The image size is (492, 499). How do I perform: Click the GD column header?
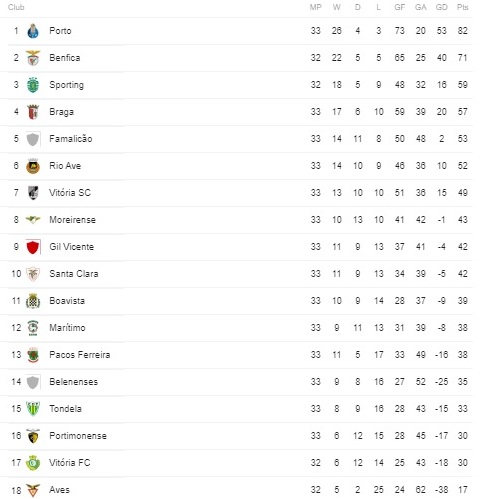point(441,7)
